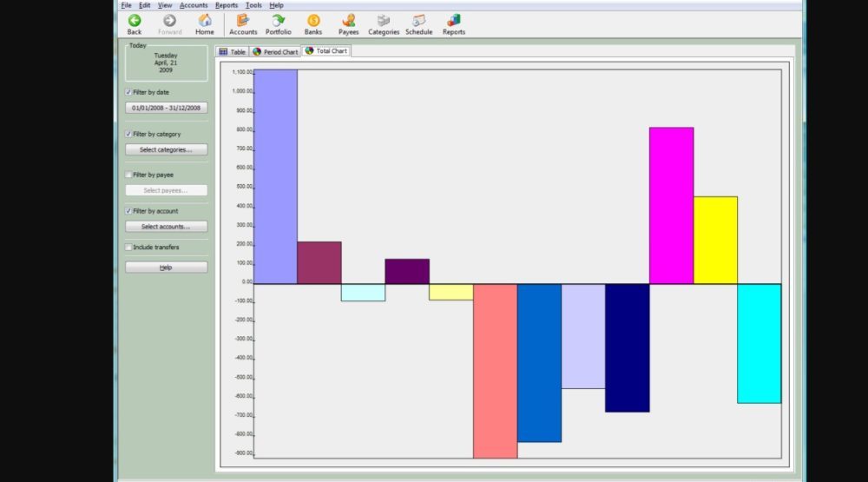
Task: Switch to the Table tab
Action: (233, 52)
